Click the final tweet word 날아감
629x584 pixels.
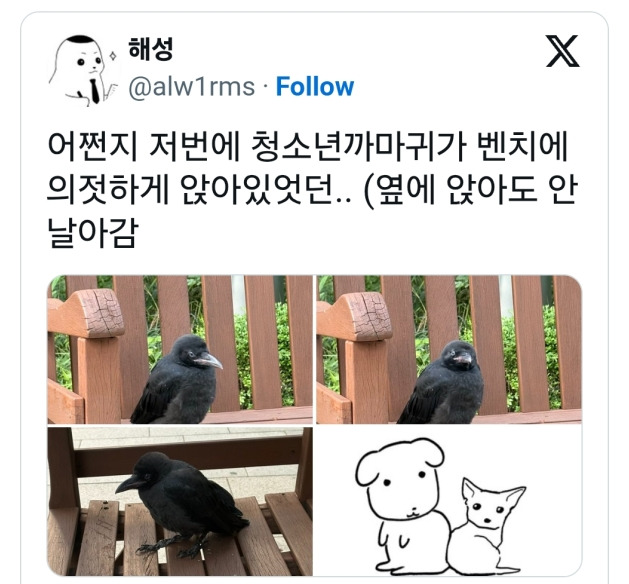click(93, 233)
